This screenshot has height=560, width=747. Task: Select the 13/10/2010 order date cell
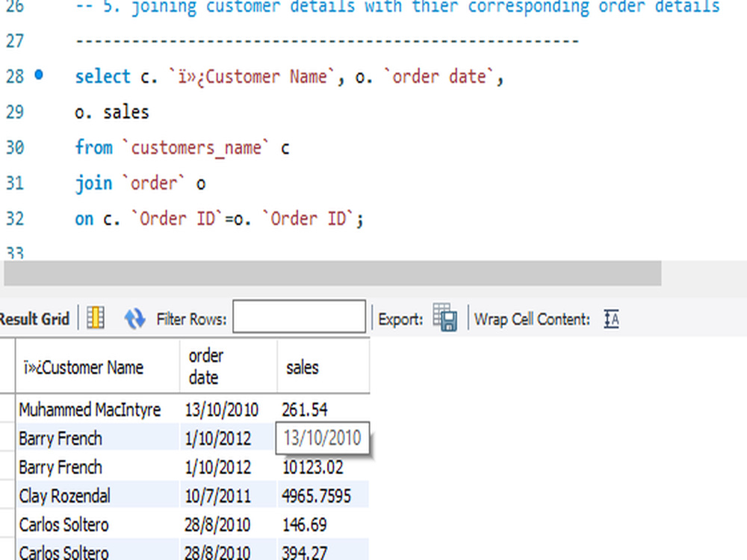coord(228,409)
